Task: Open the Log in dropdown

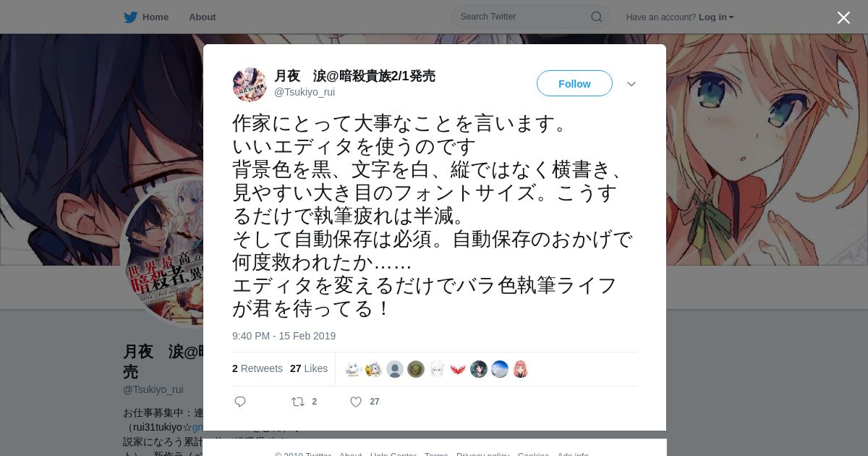Action: [x=716, y=17]
